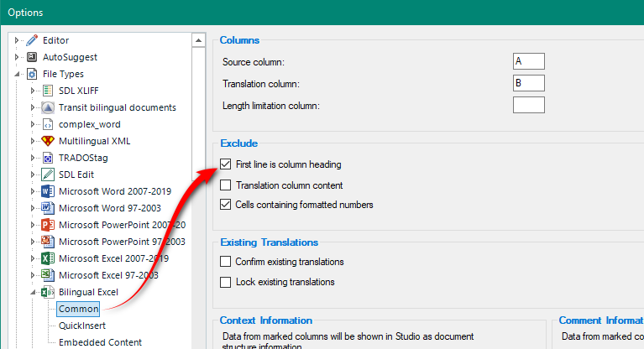Enable Confirm existing translations
The width and height of the screenshot is (644, 349).
tap(226, 262)
